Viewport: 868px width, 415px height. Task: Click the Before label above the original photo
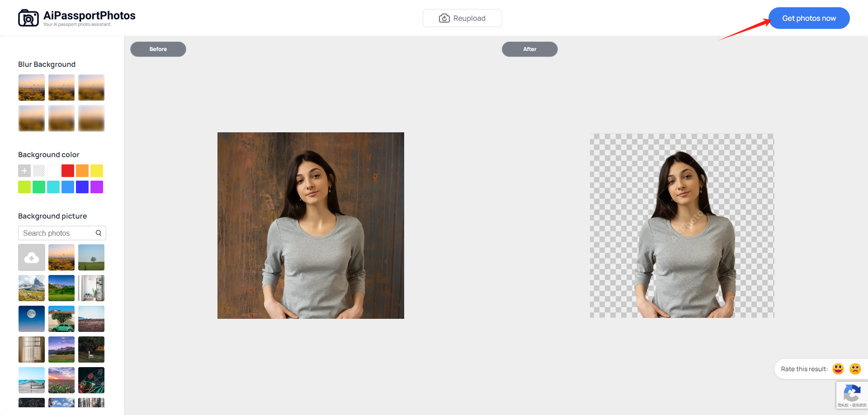[158, 49]
